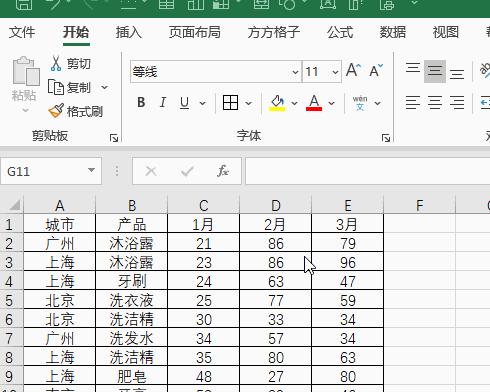
Task: Click the formula confirm checkmark
Action: click(x=187, y=171)
